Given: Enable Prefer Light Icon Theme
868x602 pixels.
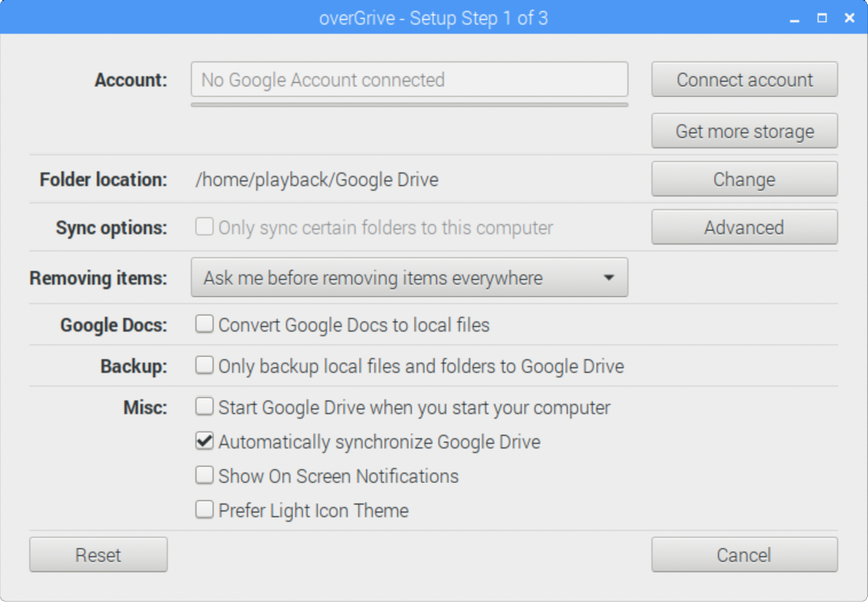Looking at the screenshot, I should tap(205, 510).
